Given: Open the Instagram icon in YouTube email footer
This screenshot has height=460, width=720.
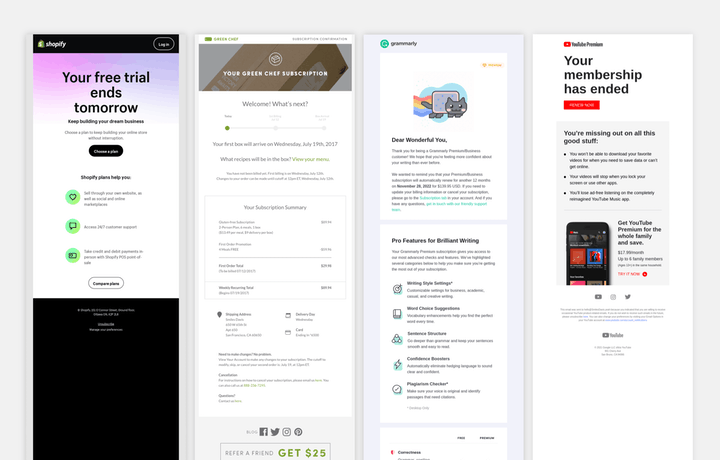Looking at the screenshot, I should coord(613,297).
